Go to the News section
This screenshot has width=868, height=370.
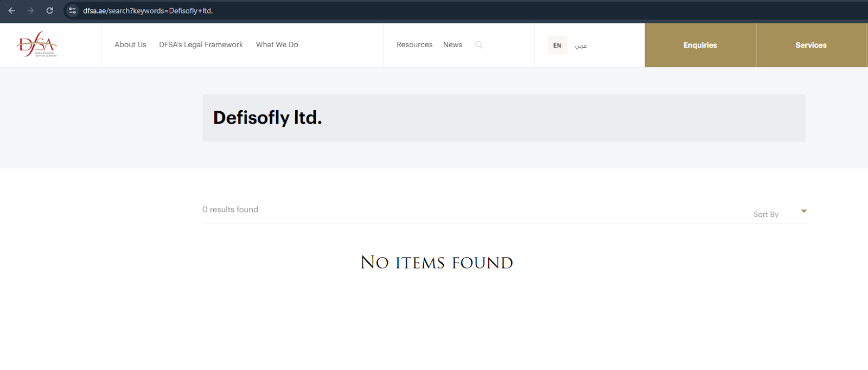(452, 44)
